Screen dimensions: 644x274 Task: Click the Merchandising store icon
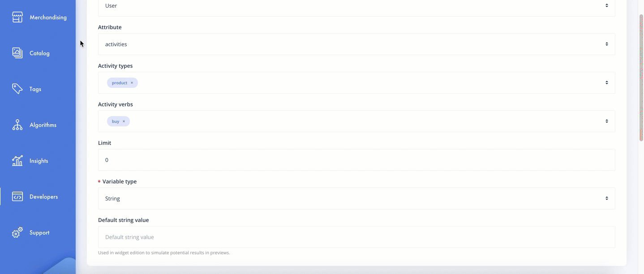pyautogui.click(x=17, y=17)
